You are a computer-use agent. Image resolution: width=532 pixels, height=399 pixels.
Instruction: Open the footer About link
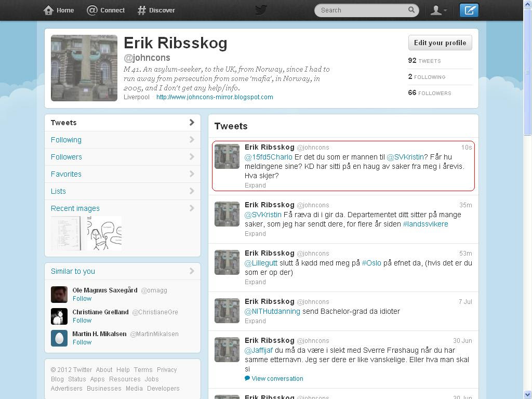coord(104,369)
